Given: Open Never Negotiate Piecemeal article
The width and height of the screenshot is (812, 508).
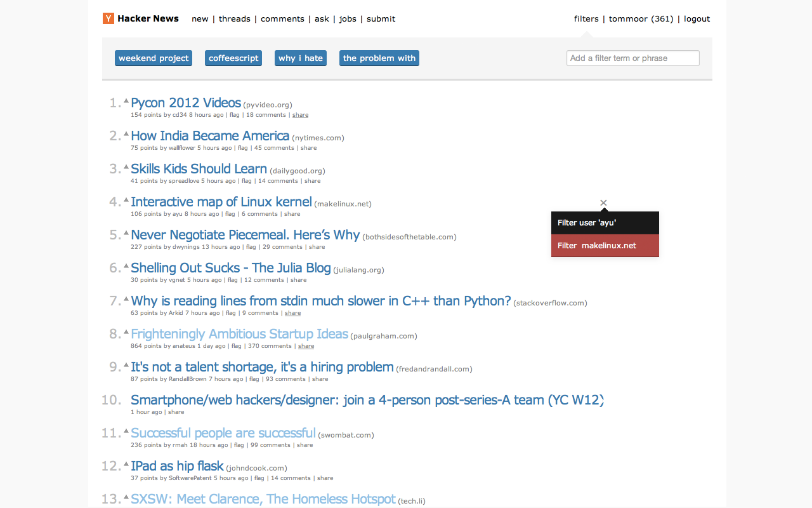Looking at the screenshot, I should [x=245, y=235].
